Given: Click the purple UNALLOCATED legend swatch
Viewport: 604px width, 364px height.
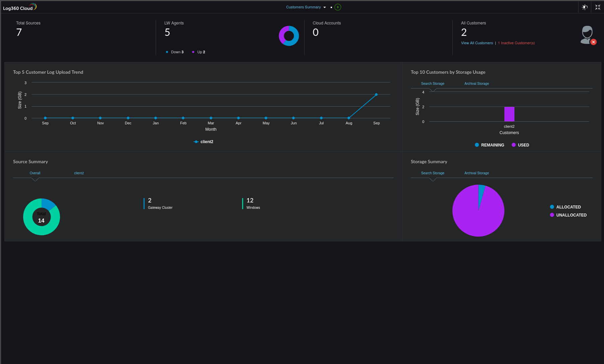Looking at the screenshot, I should [x=552, y=215].
